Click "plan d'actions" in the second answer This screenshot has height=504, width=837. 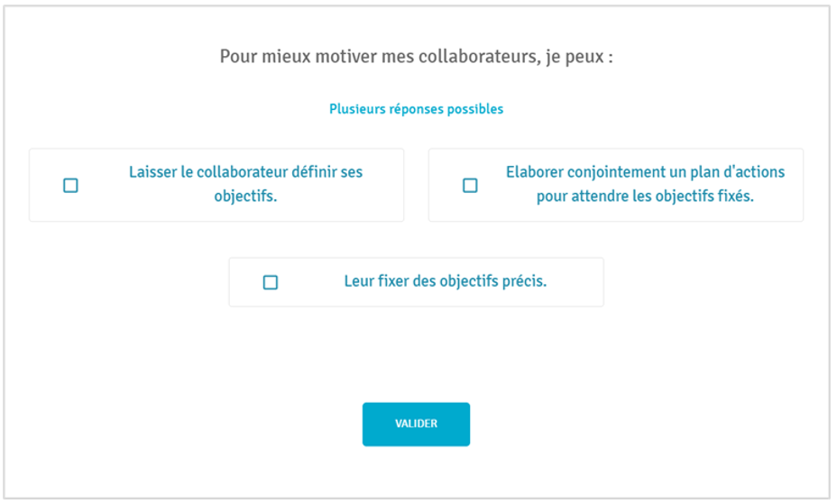(740, 172)
